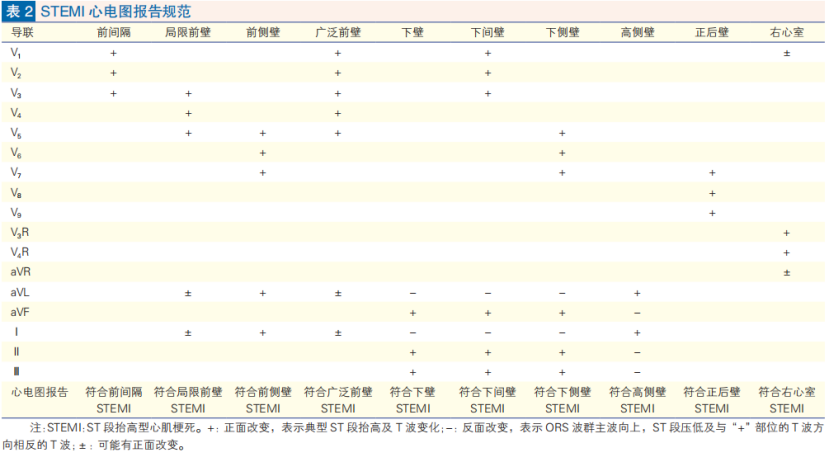Select the 'V6' lead row label
Image resolution: width=830 pixels, height=462 pixels.
[16, 152]
